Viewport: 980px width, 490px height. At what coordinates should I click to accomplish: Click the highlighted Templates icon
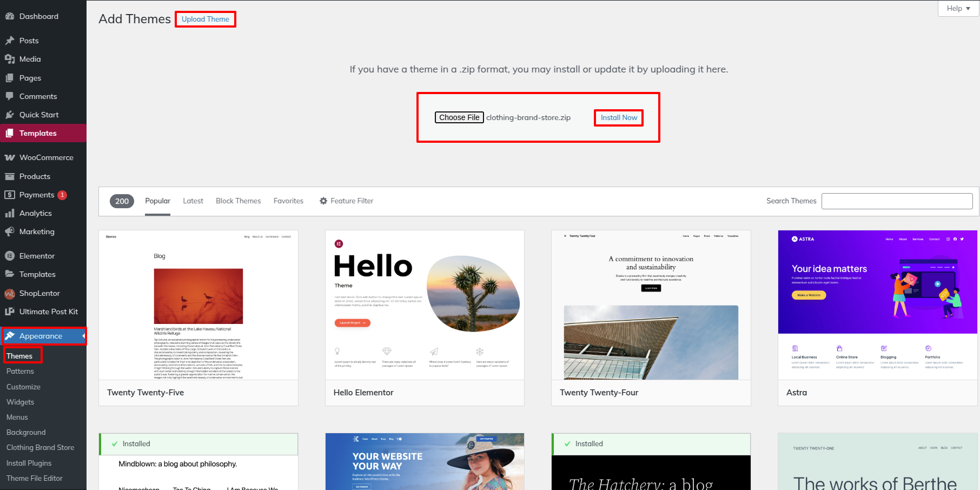pyautogui.click(x=10, y=133)
